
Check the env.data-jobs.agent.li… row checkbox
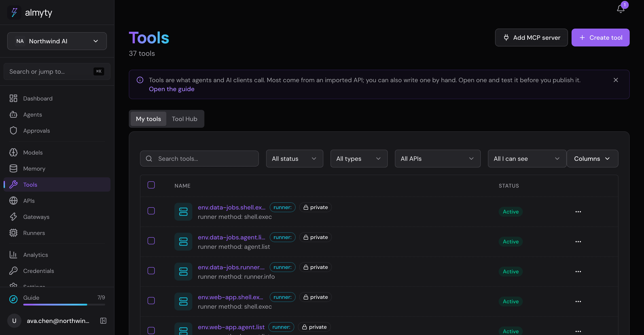pyautogui.click(x=151, y=241)
